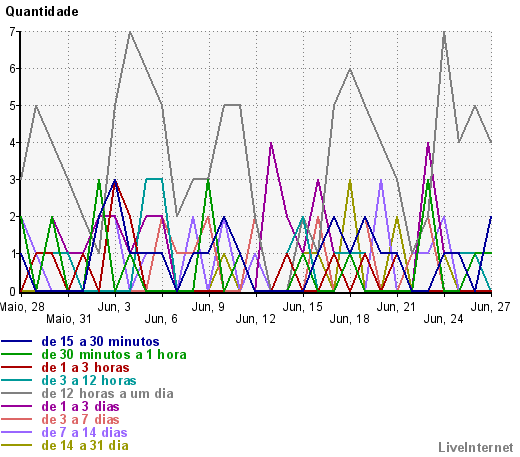This screenshot has height=457, width=520.
Task: Click the 'Jun, 3' date label
Action: [114, 307]
